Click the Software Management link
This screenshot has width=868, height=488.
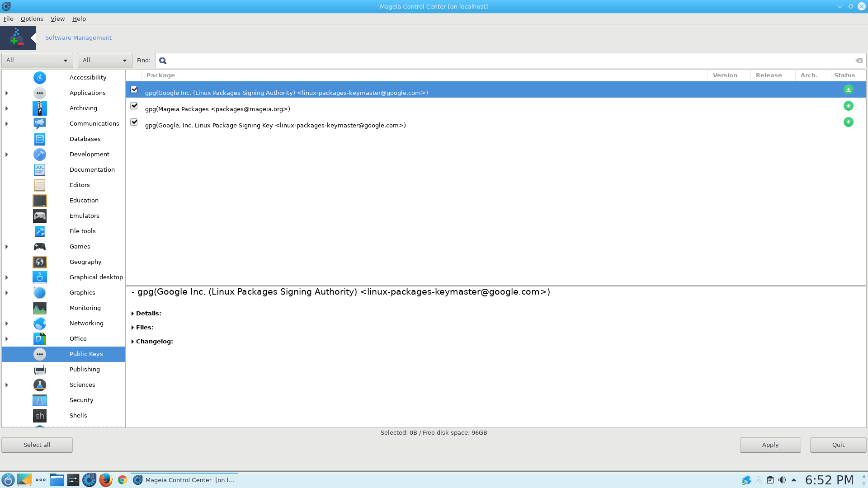(x=78, y=38)
